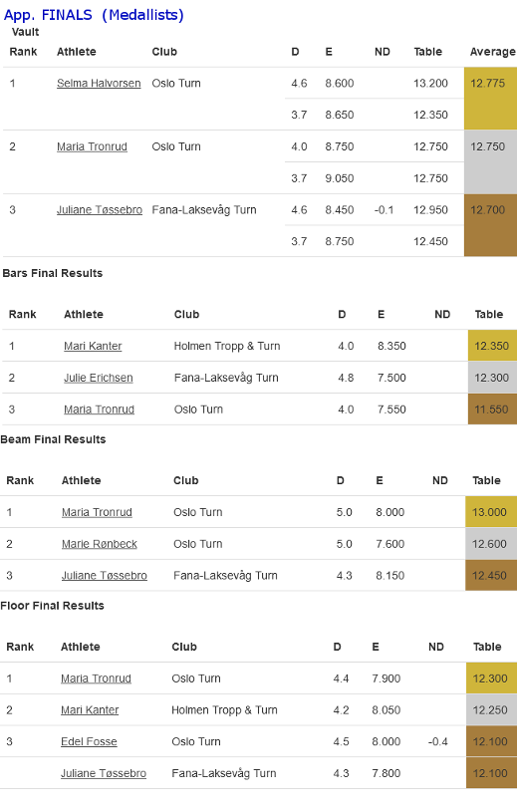Click Maria Tronrud link in Vault table
The image size is (517, 812).
pyautogui.click(x=92, y=147)
